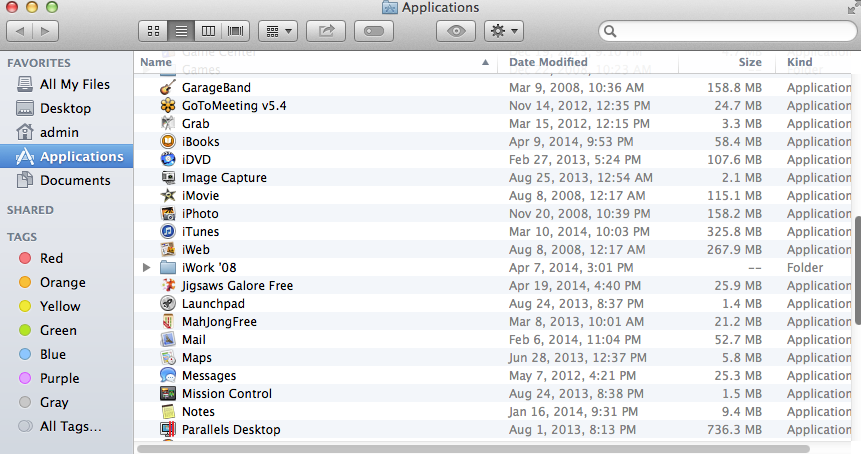The width and height of the screenshot is (861, 454).
Task: Click the vertical scrollbar thumb
Action: [x=857, y=270]
